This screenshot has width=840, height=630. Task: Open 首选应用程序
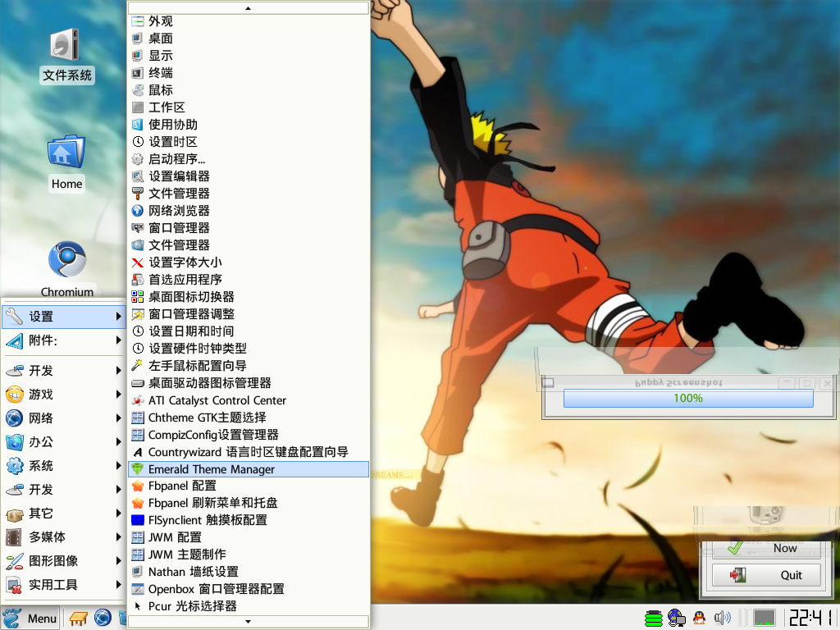(x=249, y=280)
